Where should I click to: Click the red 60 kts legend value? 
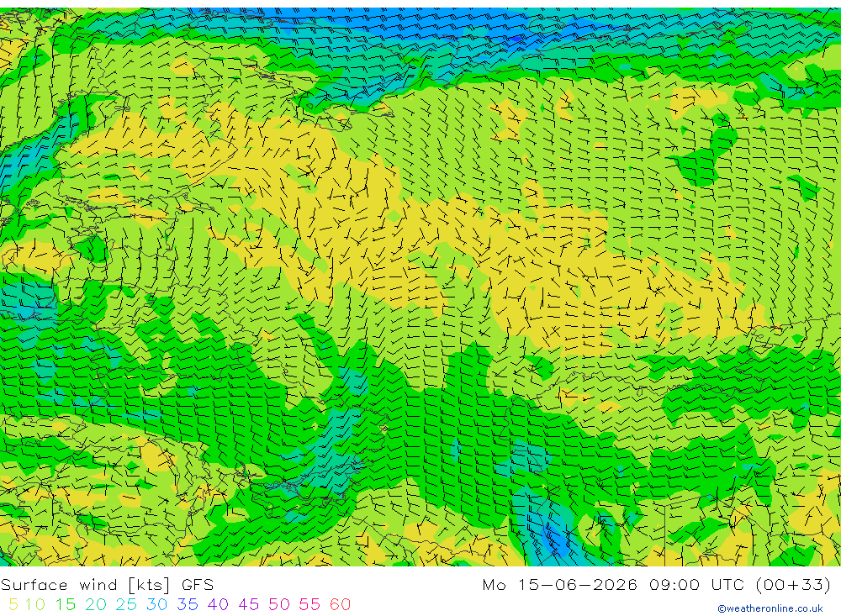coord(341,604)
